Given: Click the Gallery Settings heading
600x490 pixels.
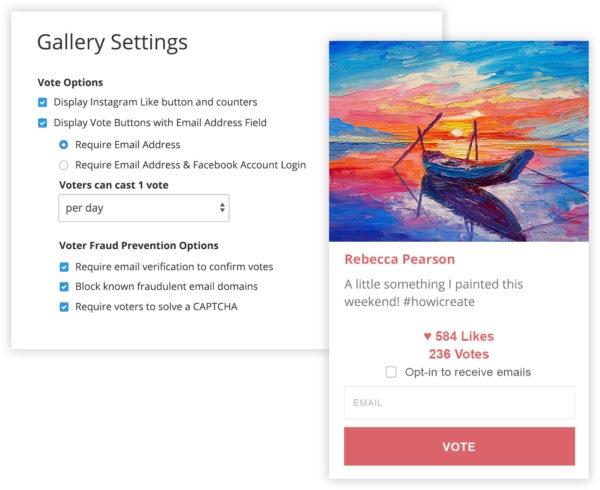Looking at the screenshot, I should click(x=112, y=43).
